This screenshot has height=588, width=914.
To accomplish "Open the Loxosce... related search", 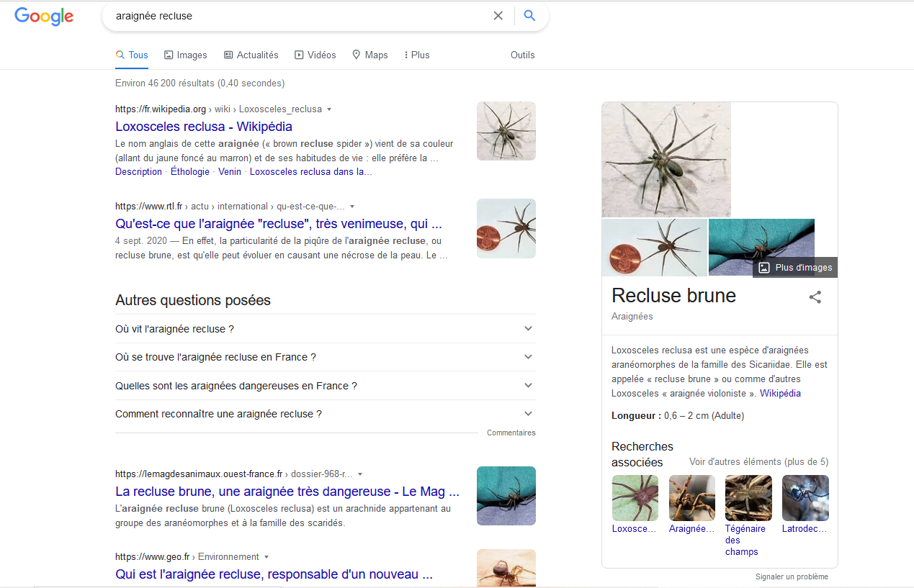I will coord(635,505).
